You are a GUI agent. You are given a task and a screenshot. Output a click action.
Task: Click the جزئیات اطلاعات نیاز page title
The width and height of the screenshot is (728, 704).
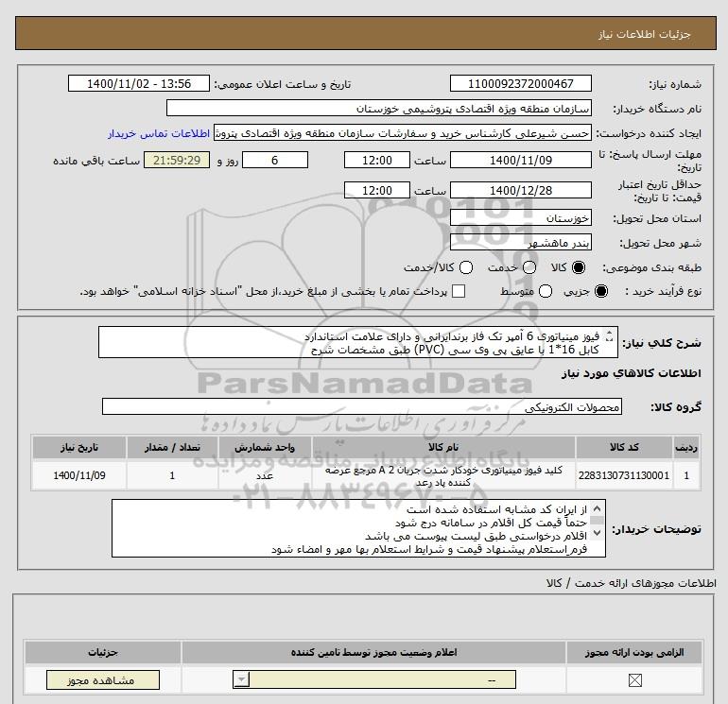pyautogui.click(x=644, y=34)
